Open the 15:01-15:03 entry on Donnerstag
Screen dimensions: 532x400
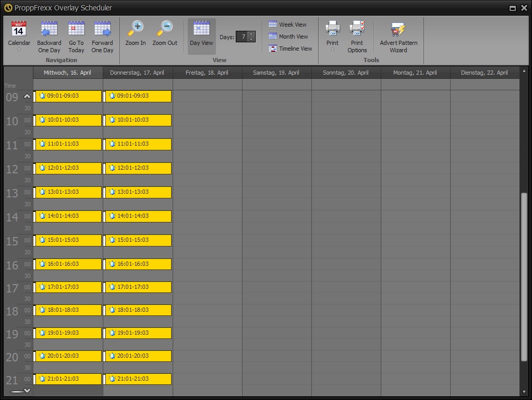point(138,240)
